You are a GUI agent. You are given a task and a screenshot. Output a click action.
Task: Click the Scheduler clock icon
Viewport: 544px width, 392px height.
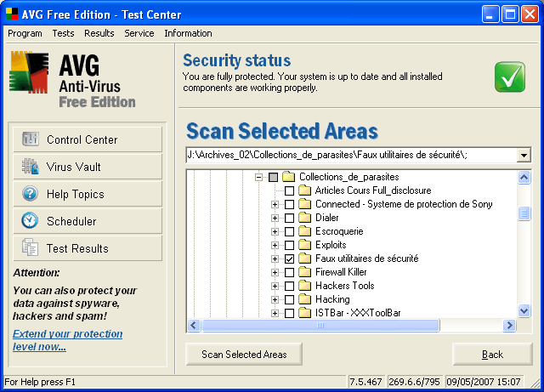30,220
